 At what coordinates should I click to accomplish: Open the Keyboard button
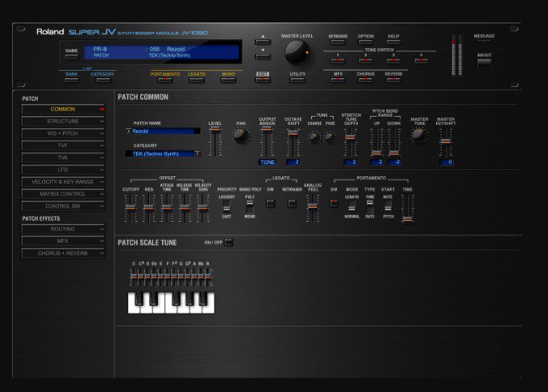[x=338, y=42]
